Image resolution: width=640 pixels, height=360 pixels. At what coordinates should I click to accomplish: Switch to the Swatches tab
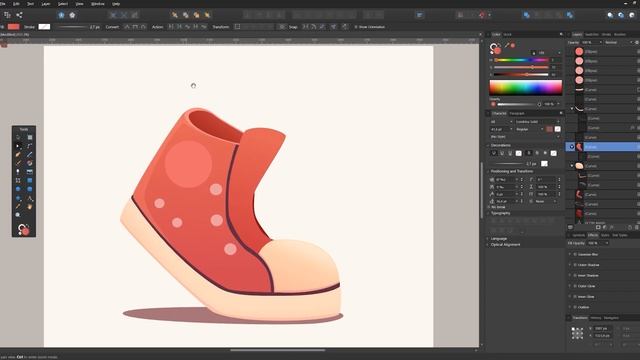[x=591, y=34]
